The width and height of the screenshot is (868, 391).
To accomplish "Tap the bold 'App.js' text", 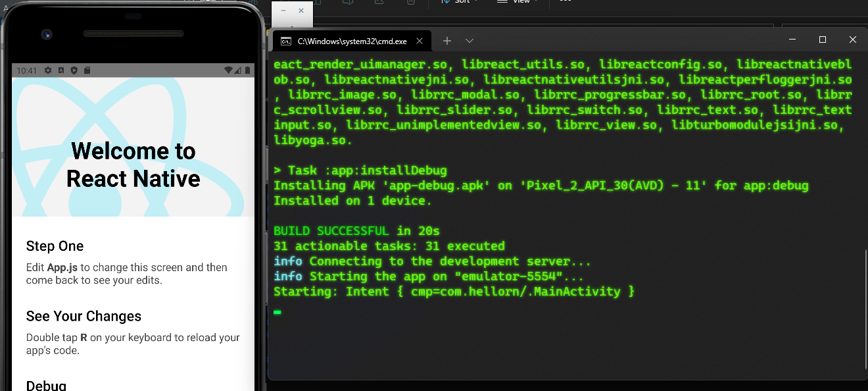I will [62, 267].
